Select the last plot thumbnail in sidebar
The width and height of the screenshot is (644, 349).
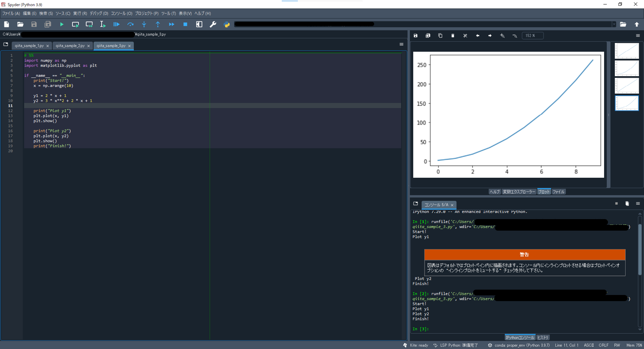[627, 103]
